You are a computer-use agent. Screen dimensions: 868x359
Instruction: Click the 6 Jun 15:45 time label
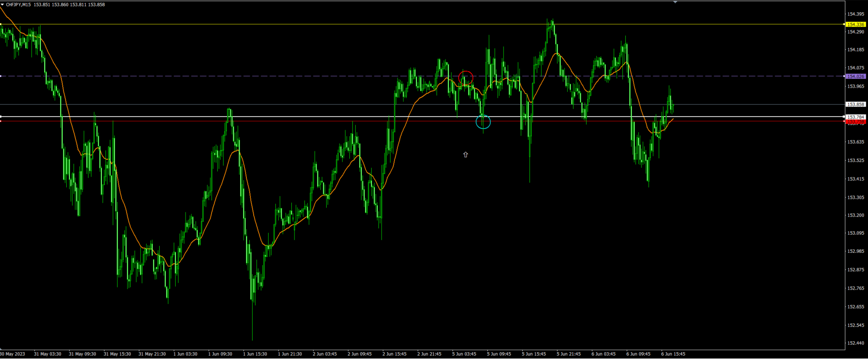point(673,354)
